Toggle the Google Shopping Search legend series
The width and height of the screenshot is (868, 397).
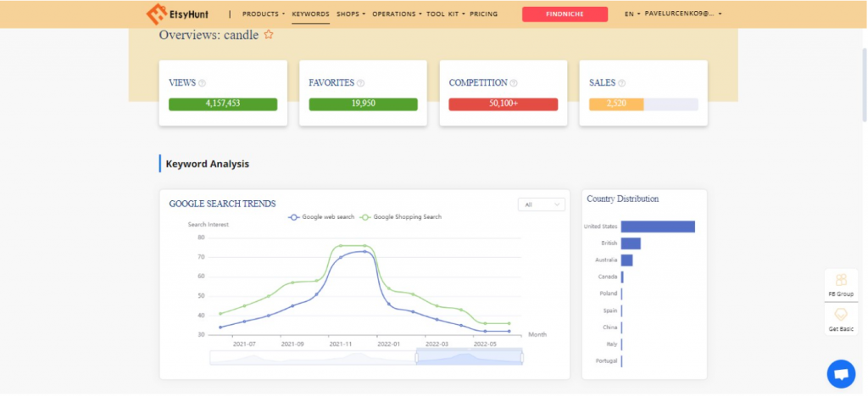400,217
